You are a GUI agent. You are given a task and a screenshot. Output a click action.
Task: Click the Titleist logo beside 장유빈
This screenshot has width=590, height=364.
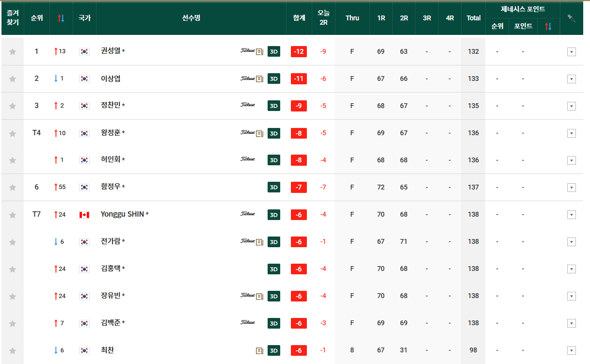tap(248, 295)
